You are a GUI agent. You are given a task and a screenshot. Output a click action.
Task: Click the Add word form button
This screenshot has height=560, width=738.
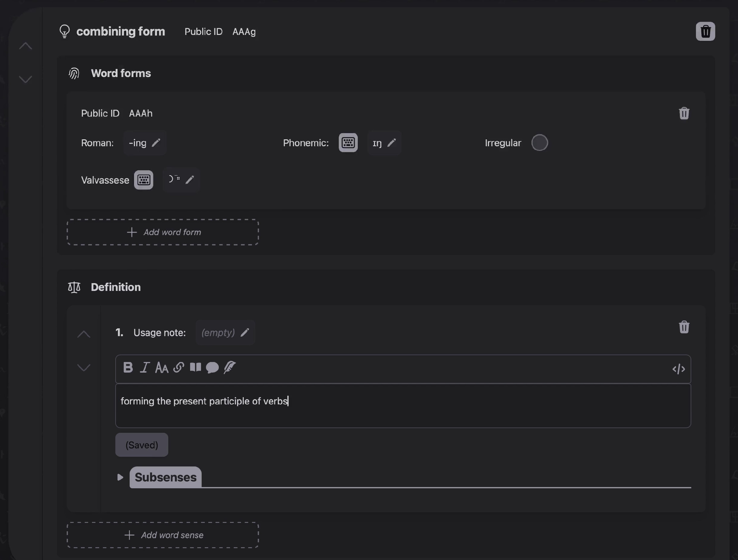(x=163, y=232)
